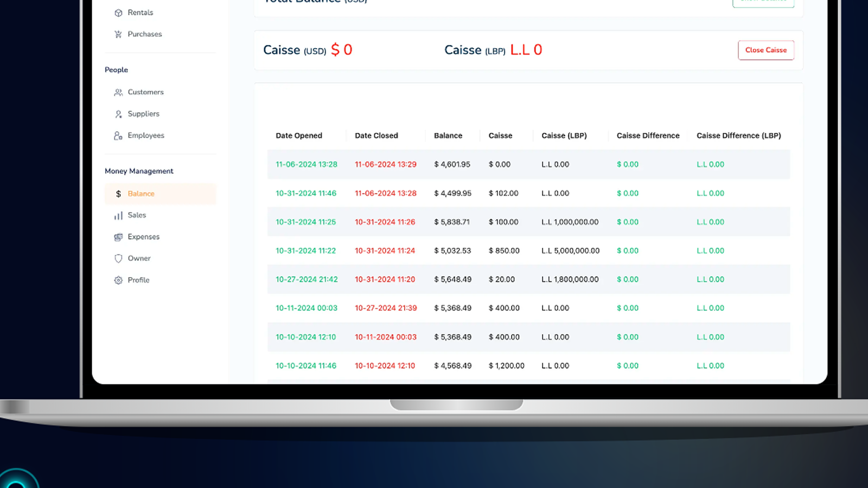Click the Rentals box icon in sidebar
This screenshot has height=488, width=868.
coord(118,12)
